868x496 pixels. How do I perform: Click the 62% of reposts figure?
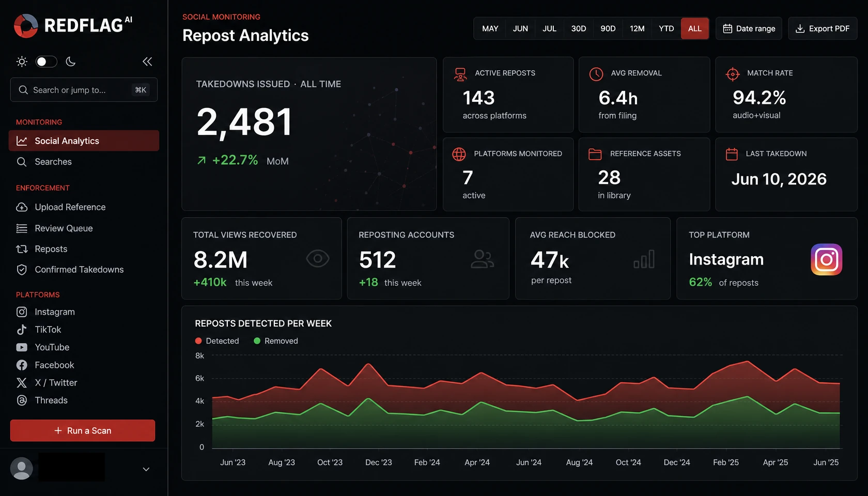tap(724, 282)
